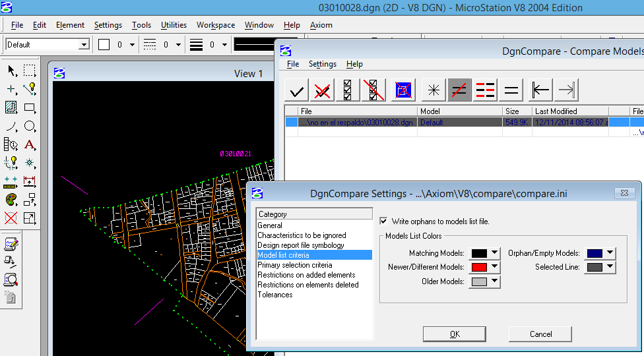Select the Element Selection arrow tool
Image resolution: width=644 pixels, height=356 pixels.
click(12, 71)
